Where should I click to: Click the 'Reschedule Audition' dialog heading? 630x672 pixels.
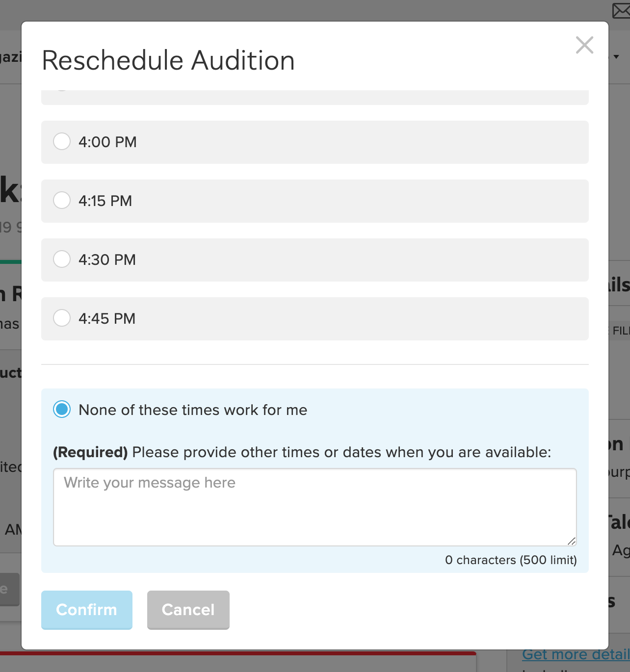[x=168, y=61]
